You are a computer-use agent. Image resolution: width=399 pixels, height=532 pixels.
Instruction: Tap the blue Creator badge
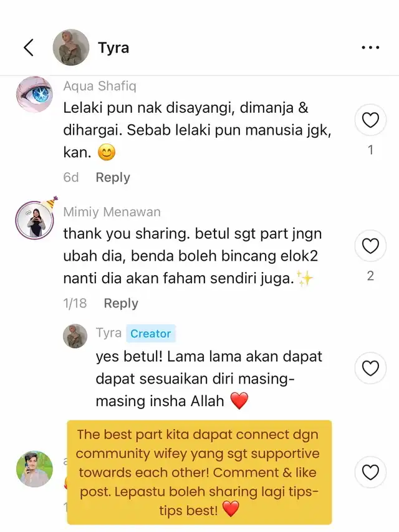click(151, 334)
